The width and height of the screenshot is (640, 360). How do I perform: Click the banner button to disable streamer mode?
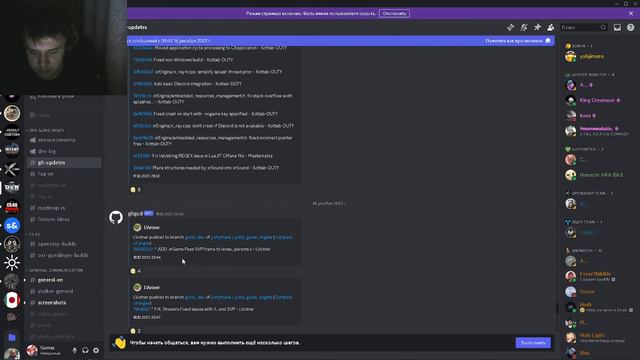tap(394, 13)
